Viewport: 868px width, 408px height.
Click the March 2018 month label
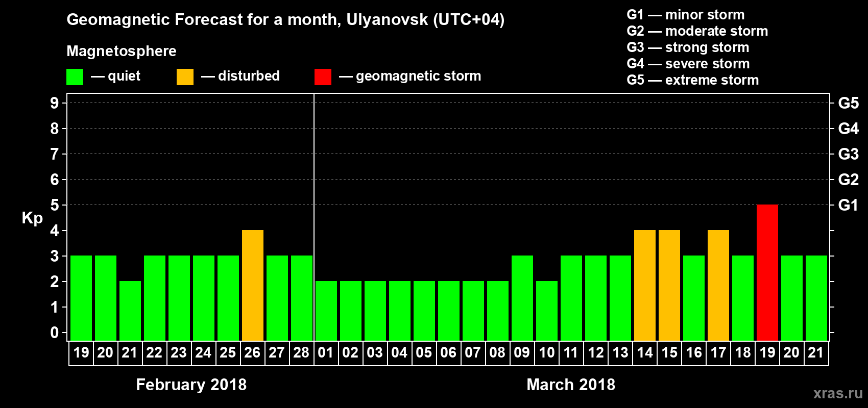coord(571,385)
